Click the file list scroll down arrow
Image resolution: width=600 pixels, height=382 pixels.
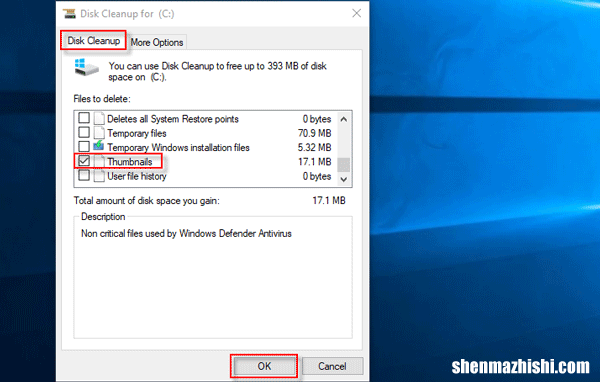pos(344,179)
